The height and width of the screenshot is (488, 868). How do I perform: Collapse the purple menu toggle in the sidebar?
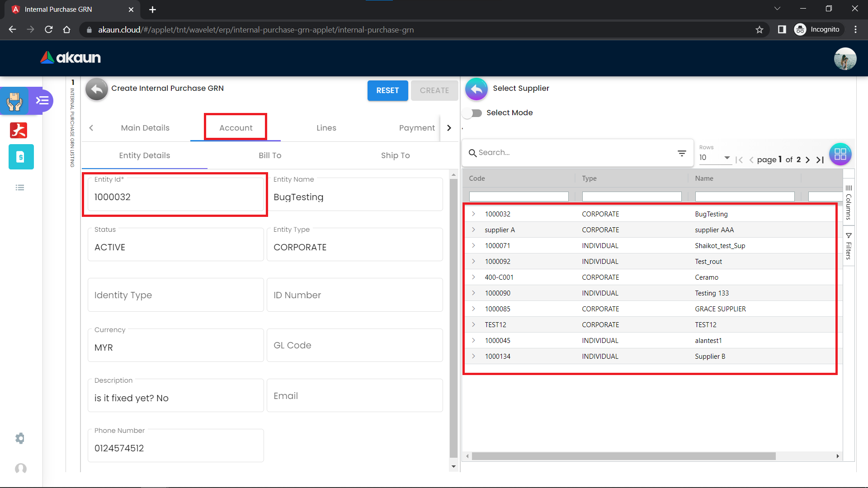coord(42,100)
